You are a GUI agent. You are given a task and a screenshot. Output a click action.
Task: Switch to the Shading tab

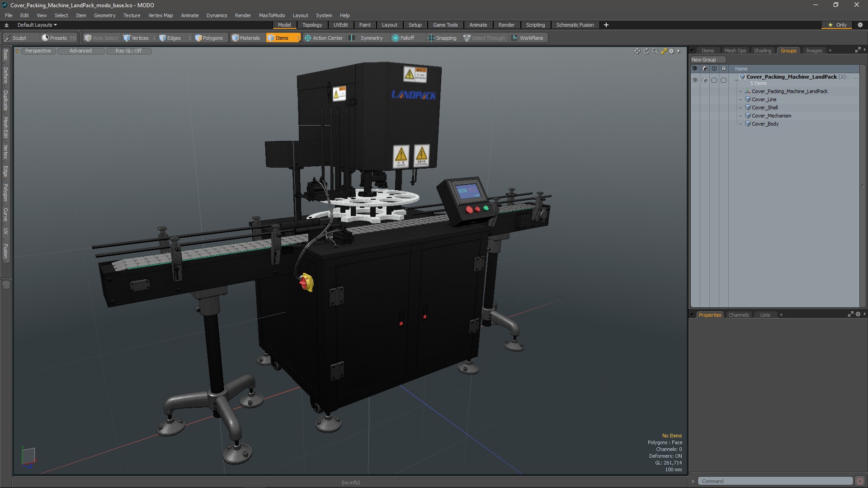[x=762, y=51]
